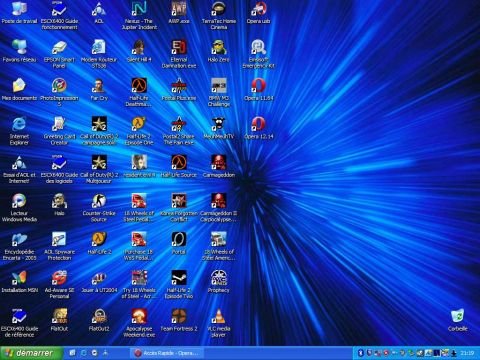This screenshot has width=480, height=360.
Task: Launch EPSON Smart Panel shortcut
Action: click(x=59, y=47)
